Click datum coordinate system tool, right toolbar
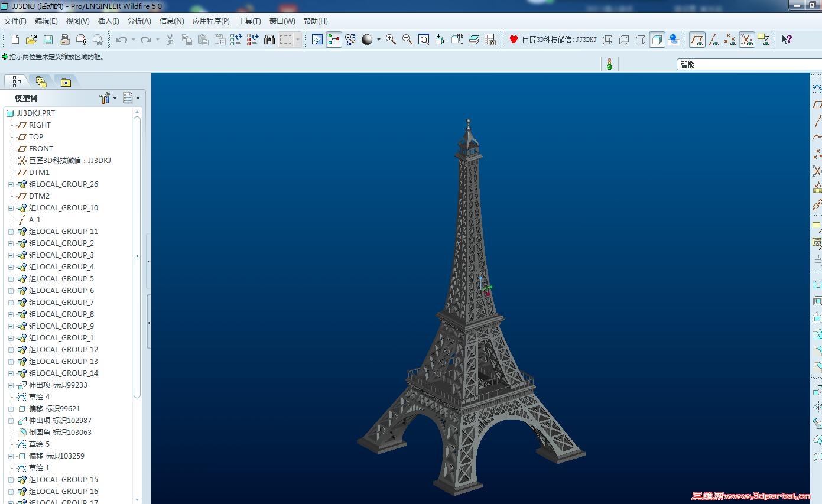822x504 pixels. [817, 171]
